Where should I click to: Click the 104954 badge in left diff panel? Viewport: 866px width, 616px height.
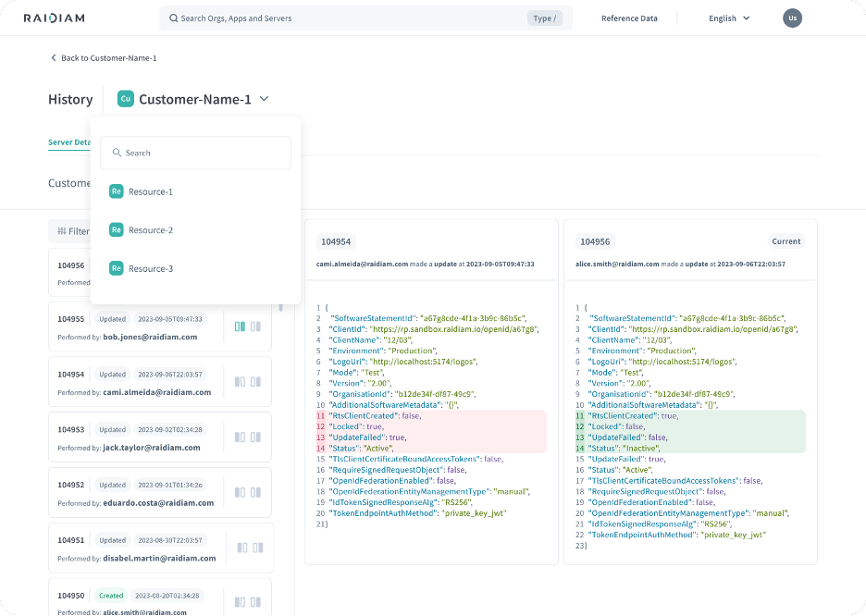tap(336, 241)
